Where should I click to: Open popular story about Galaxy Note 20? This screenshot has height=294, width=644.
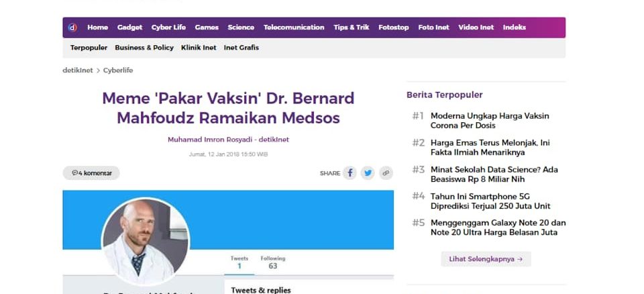coord(498,228)
